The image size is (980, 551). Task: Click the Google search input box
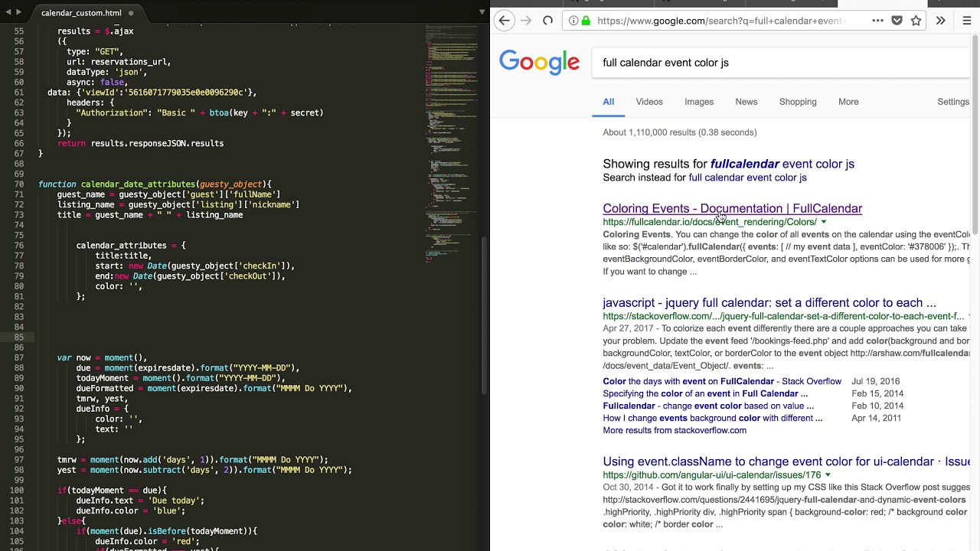(x=781, y=63)
